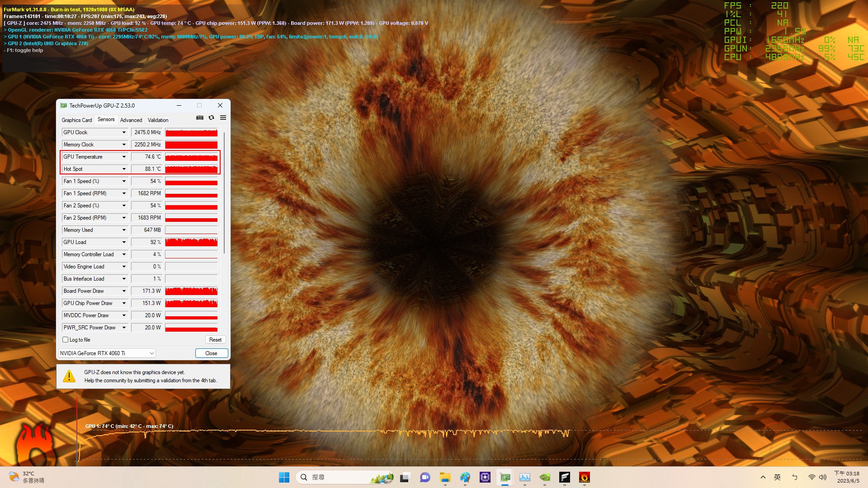This screenshot has width=868, height=488.
Task: Switch to Graphics Card tab
Action: click(x=77, y=120)
